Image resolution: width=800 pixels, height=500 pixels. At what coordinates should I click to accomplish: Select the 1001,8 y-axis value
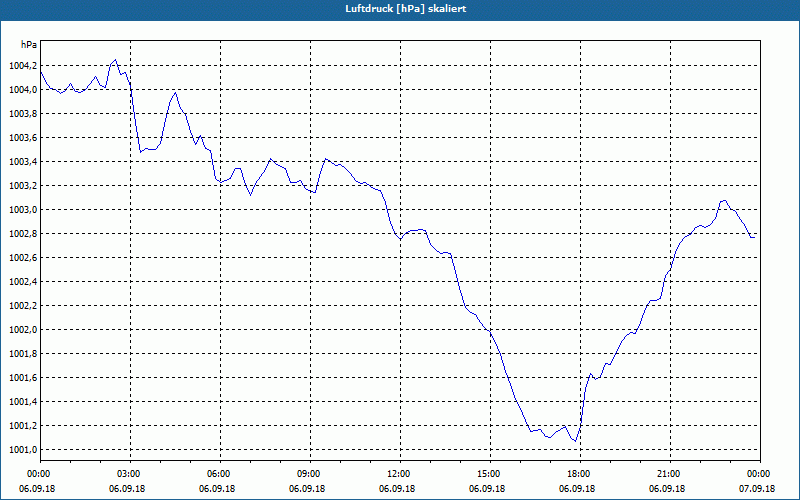[x=23, y=354]
